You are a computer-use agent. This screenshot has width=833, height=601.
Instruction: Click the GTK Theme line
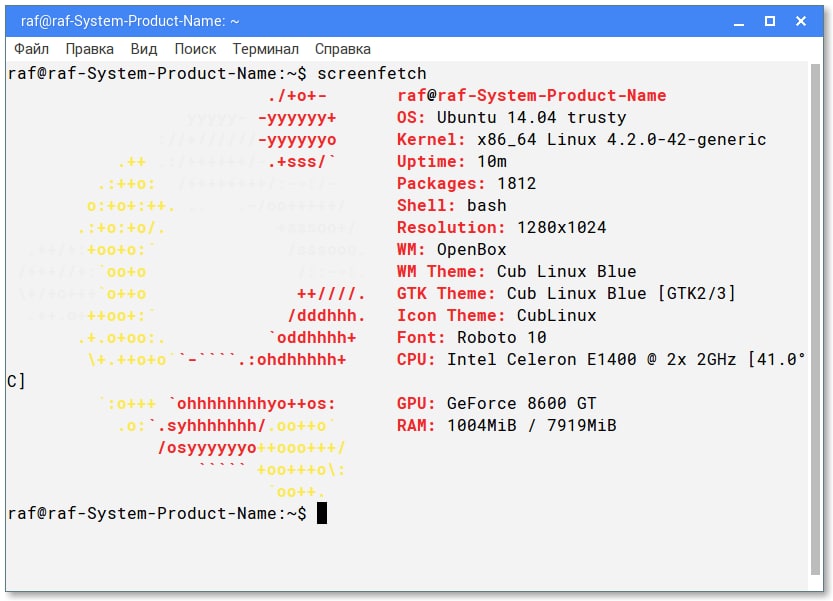point(566,293)
